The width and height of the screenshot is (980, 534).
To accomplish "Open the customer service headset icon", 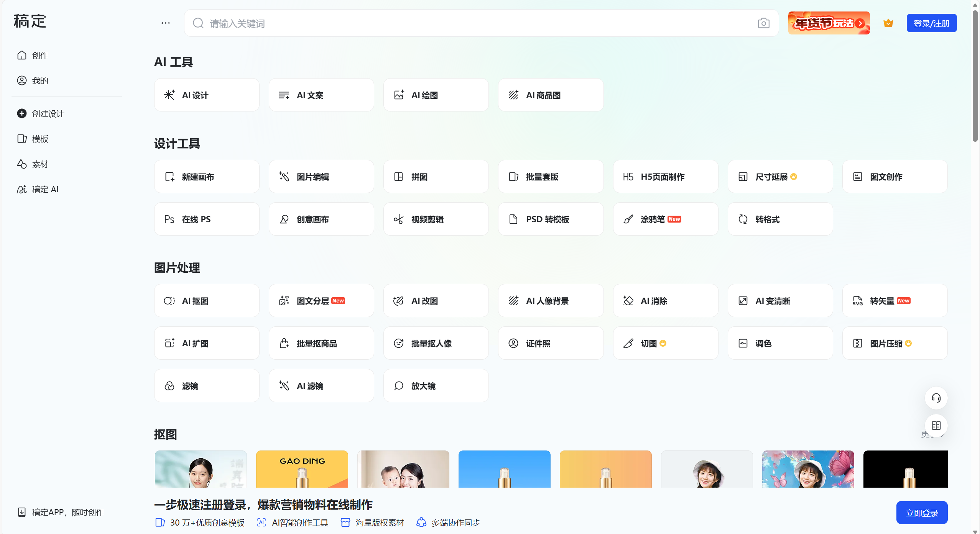I will pos(936,398).
